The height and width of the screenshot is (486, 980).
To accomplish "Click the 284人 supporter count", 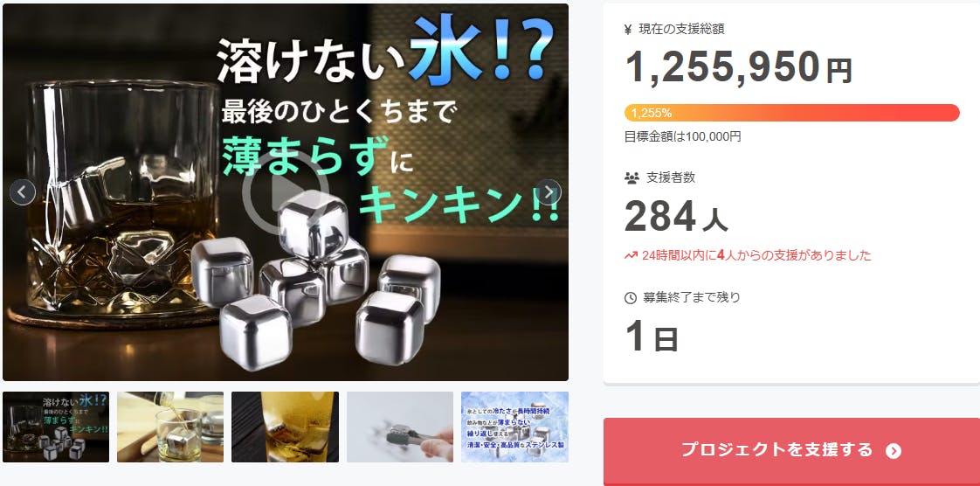I will coord(676,216).
